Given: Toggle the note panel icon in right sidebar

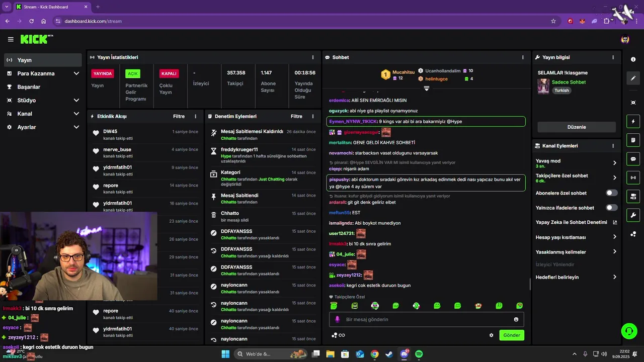Looking at the screenshot, I should pos(633,140).
